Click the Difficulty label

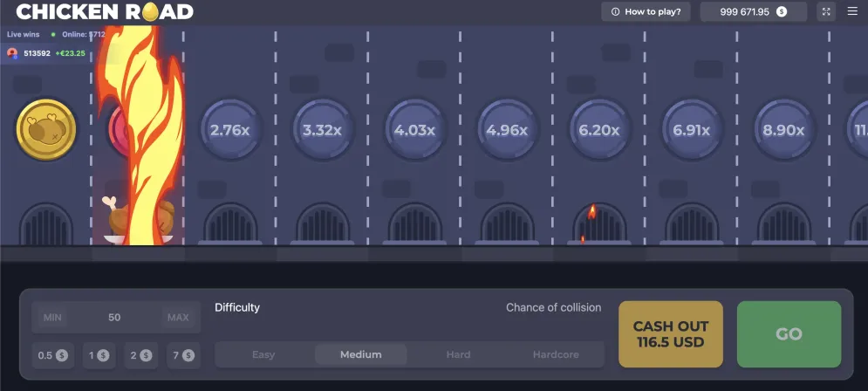[237, 307]
